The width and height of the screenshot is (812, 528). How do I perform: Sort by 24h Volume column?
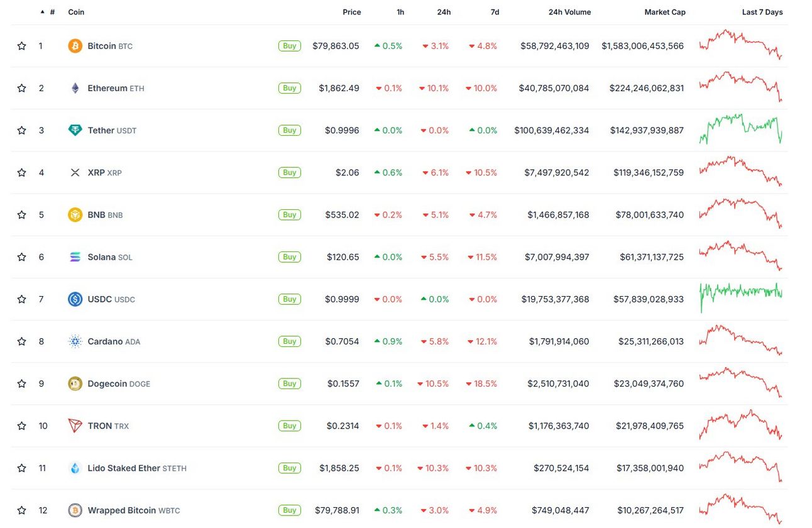(569, 12)
